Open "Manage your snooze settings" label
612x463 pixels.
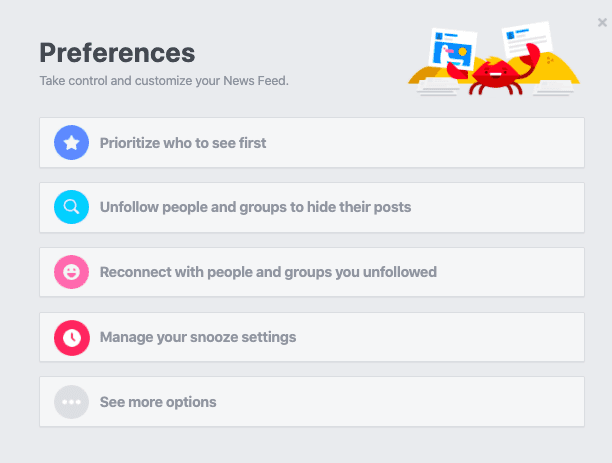(x=198, y=337)
